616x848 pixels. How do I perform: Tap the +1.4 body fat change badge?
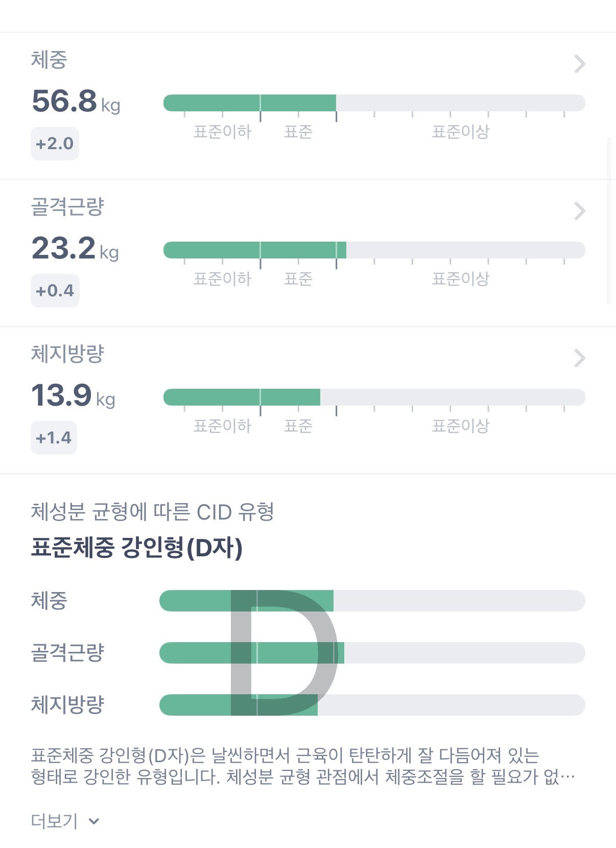[54, 438]
